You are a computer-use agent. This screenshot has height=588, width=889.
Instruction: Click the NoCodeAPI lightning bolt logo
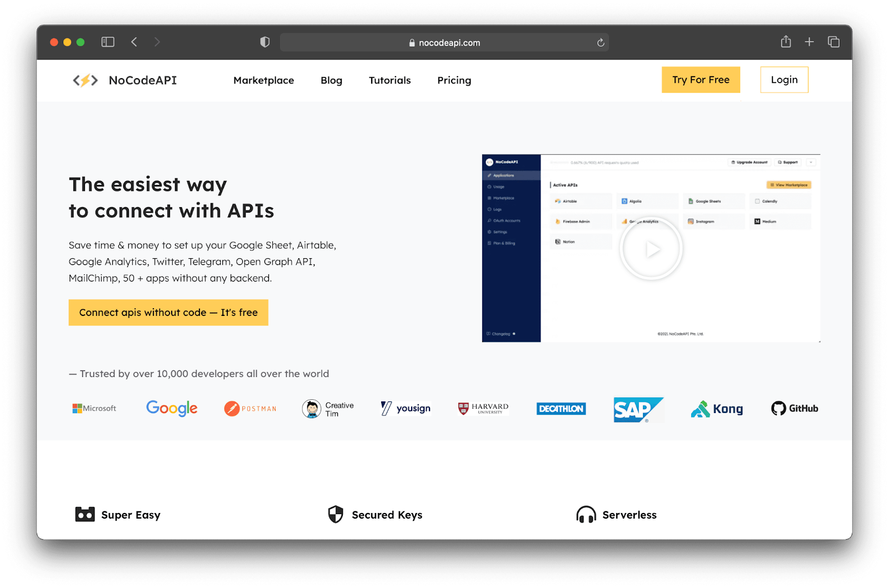85,81
